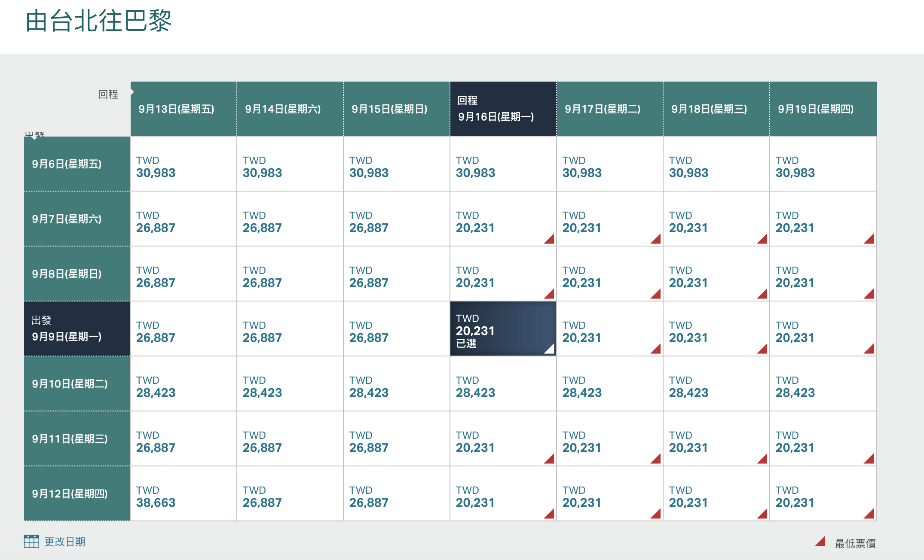
Task: Select departure row 9月6日(星期五)
Action: point(77,164)
